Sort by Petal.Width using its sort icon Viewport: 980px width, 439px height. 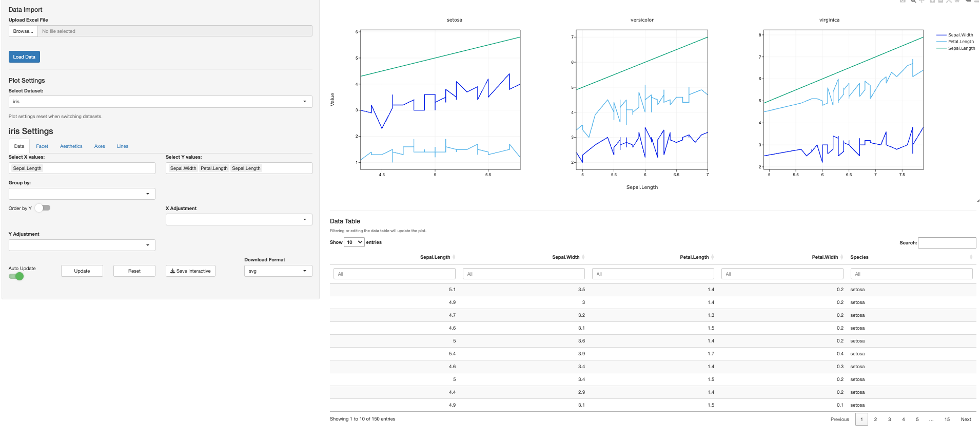[842, 257]
